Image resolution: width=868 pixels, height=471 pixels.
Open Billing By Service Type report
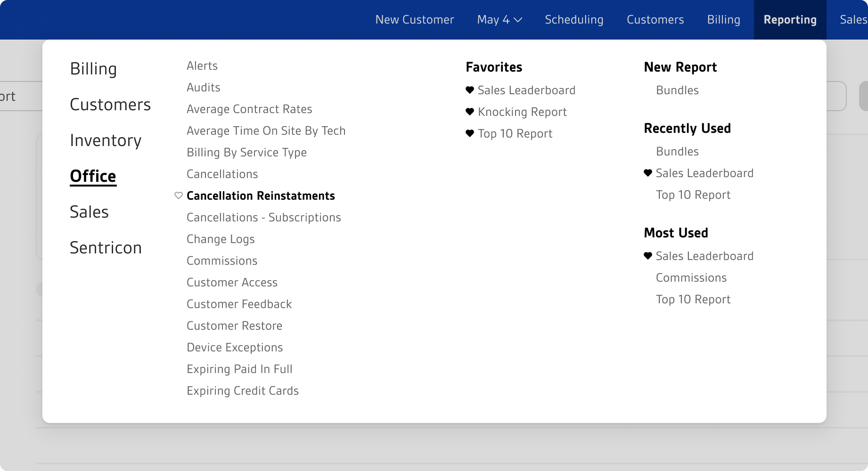[x=246, y=152]
